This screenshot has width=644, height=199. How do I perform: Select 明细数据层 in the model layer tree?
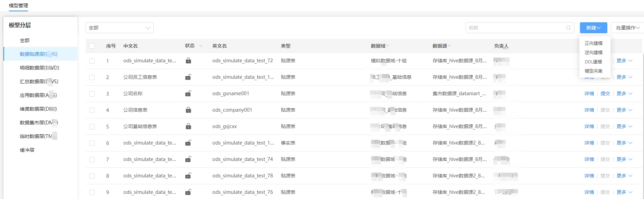[x=39, y=68]
